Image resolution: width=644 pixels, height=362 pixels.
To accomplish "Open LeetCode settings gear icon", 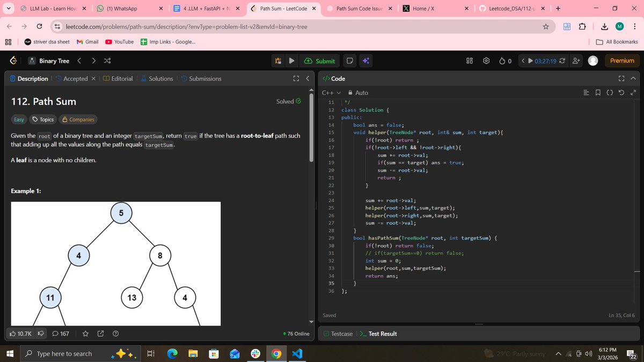I will (486, 61).
